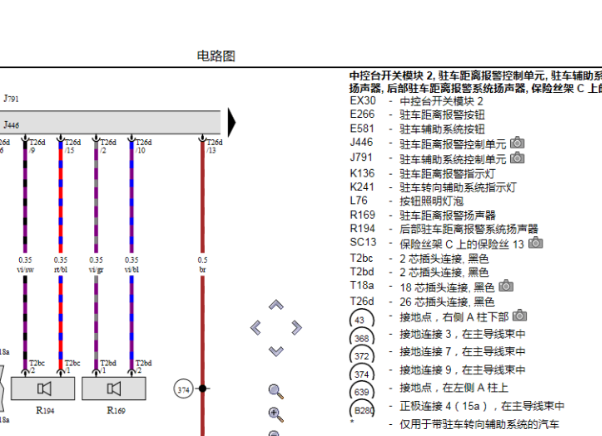This screenshot has width=602, height=436.
Task: Open camera photo for SC13 fuse
Action: 536,243
